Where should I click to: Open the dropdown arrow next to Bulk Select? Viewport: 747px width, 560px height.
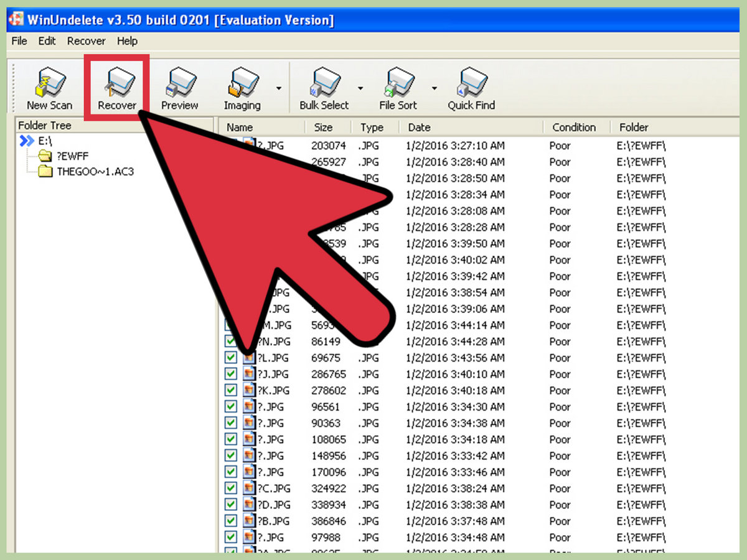point(360,88)
